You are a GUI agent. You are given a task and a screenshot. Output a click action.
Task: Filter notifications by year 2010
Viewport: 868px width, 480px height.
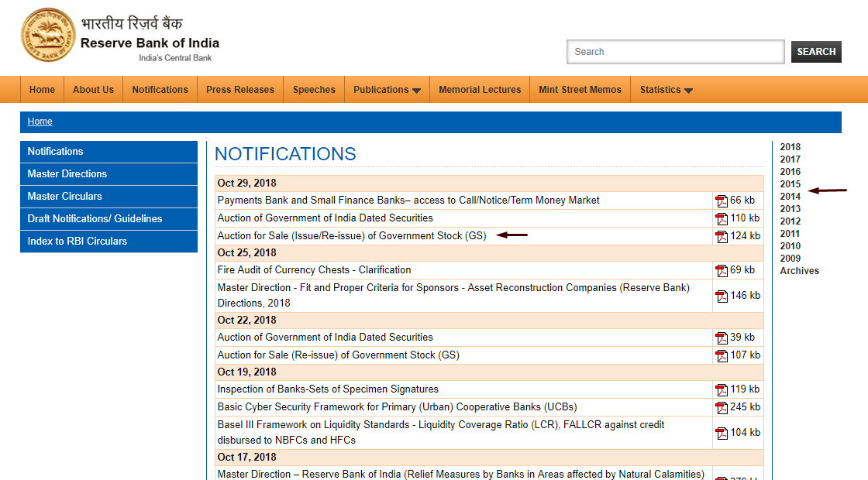pyautogui.click(x=790, y=246)
